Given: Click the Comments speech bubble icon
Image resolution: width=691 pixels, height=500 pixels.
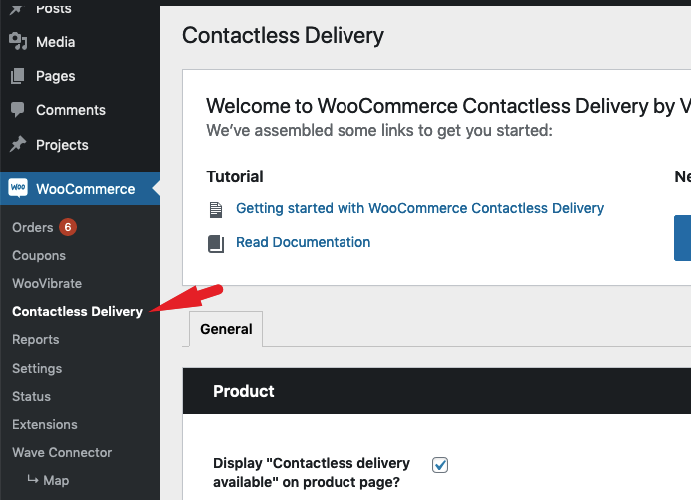Looking at the screenshot, I should (x=18, y=110).
